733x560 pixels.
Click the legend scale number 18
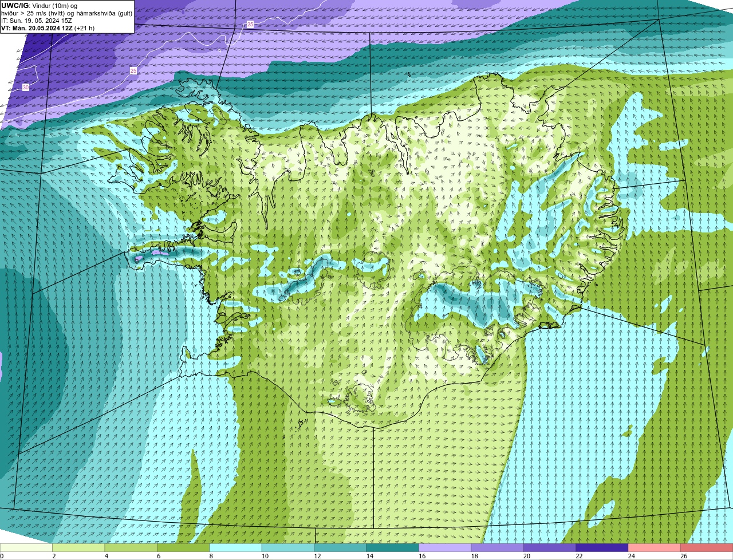(474, 556)
